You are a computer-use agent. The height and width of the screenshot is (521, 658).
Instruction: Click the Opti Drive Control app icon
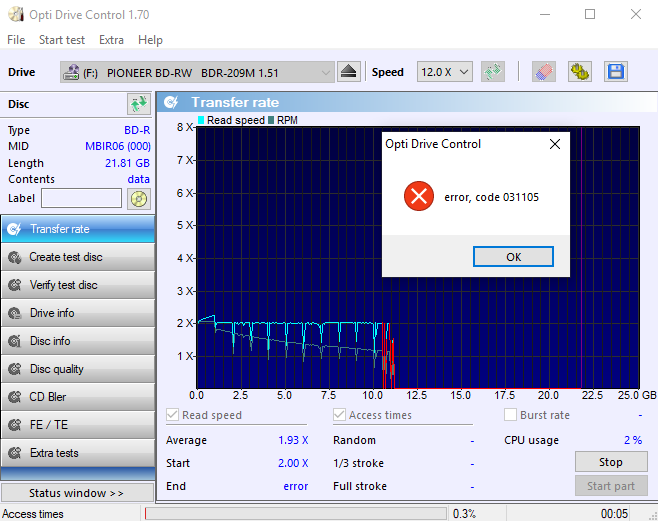[16, 15]
